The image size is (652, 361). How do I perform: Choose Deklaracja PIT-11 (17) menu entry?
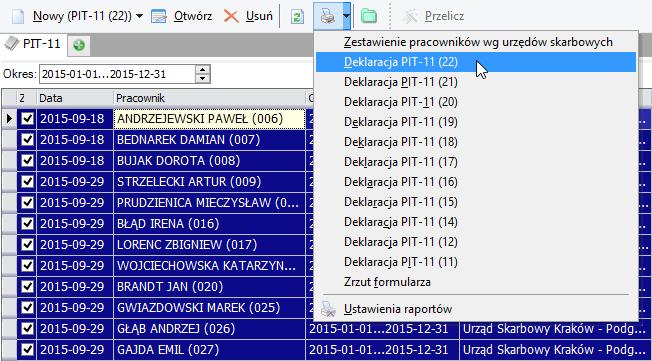(476, 162)
